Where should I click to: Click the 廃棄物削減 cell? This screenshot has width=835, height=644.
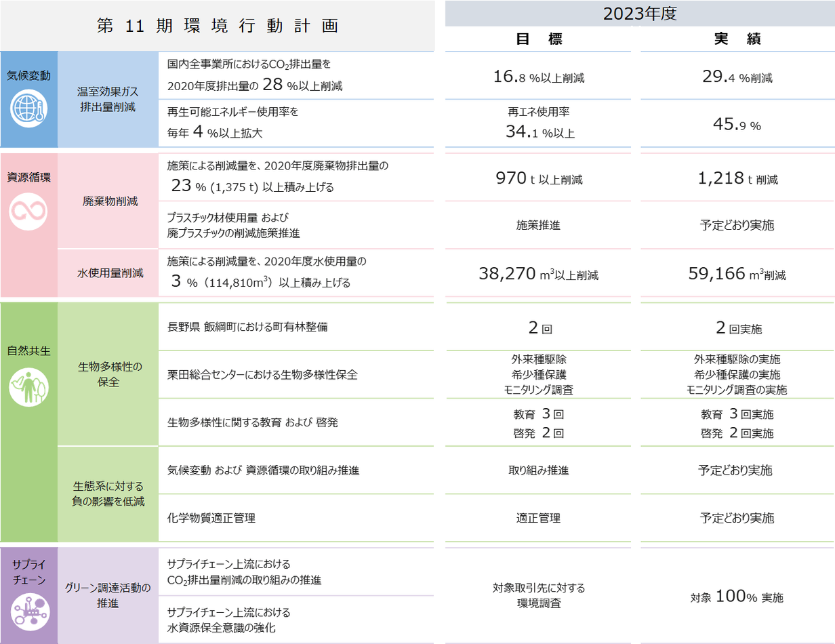[x=108, y=201]
